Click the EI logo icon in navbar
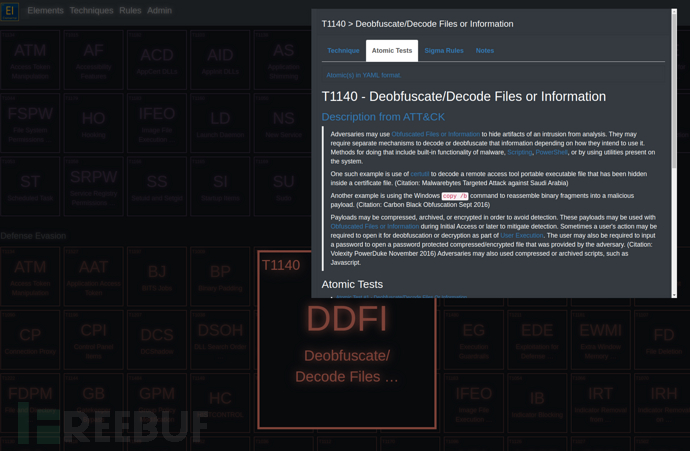Image resolution: width=690 pixels, height=451 pixels. click(10, 11)
